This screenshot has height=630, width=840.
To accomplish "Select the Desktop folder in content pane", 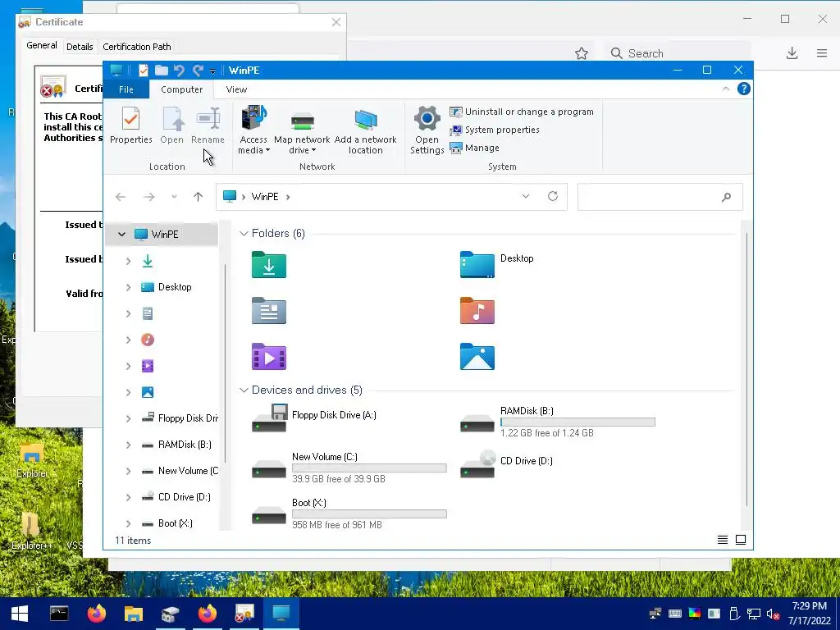I will pyautogui.click(x=496, y=265).
